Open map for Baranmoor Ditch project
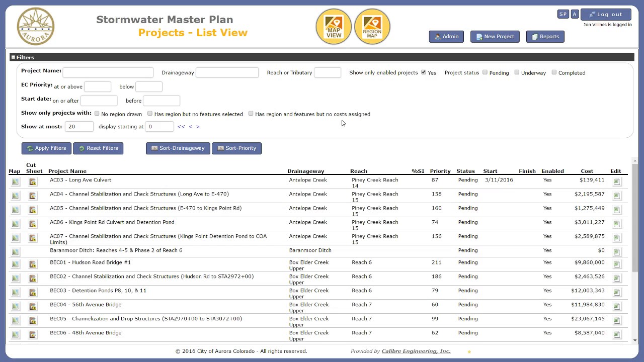 click(x=15, y=252)
